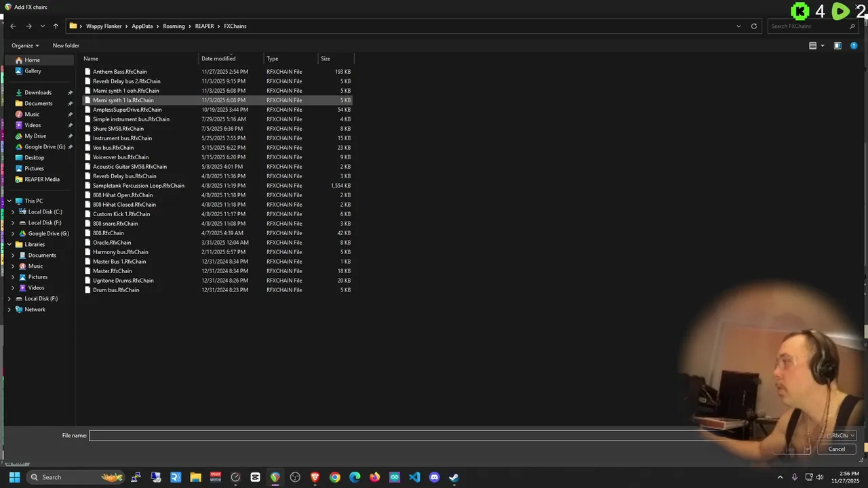The width and height of the screenshot is (868, 488).
Task: Expand the Network tree node
Action: click(x=9, y=309)
